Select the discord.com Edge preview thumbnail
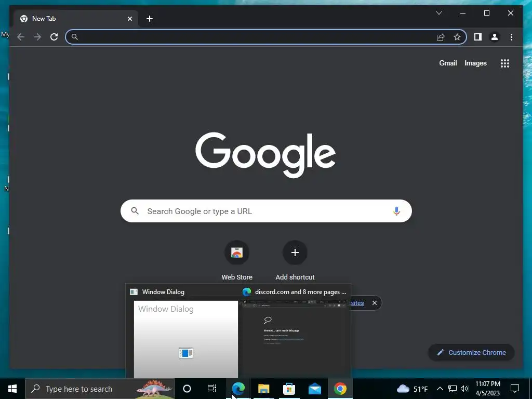Screen dimensions: 532x399 point(294,339)
